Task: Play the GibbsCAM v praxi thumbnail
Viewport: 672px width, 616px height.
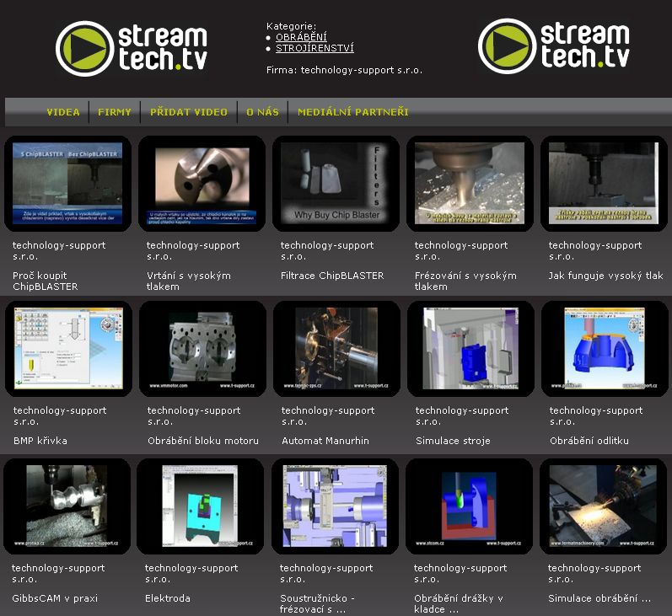Action: [x=67, y=506]
